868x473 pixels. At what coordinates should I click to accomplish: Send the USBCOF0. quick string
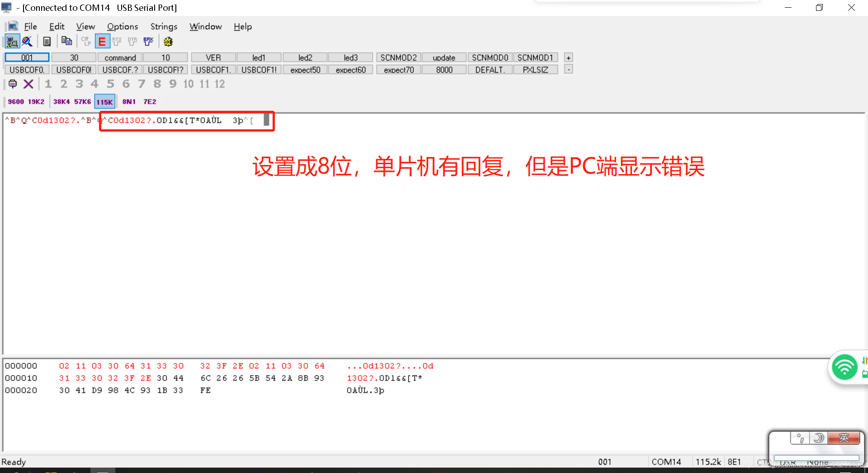(x=27, y=70)
